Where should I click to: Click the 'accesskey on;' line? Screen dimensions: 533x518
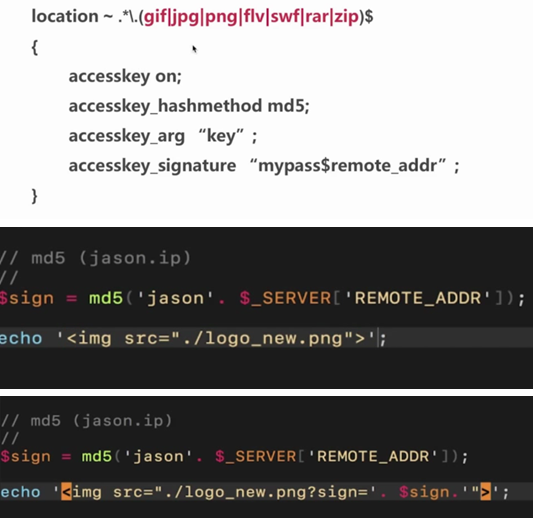click(125, 76)
